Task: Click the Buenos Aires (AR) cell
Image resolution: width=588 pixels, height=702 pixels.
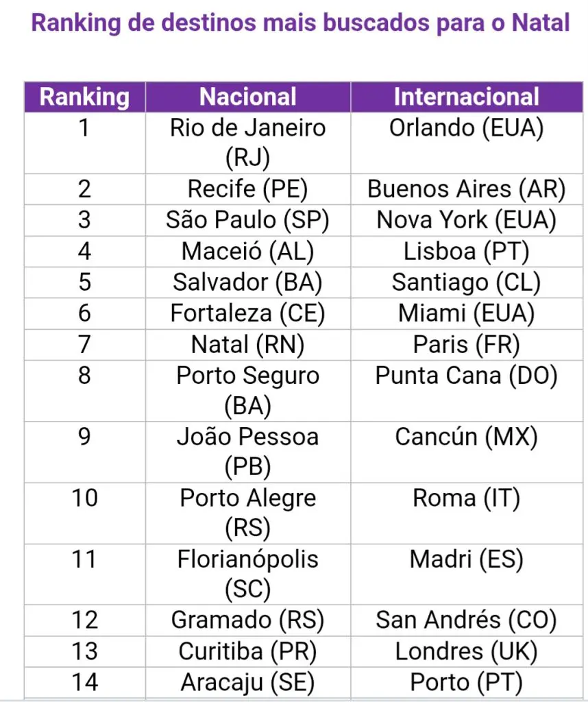Action: point(467,189)
